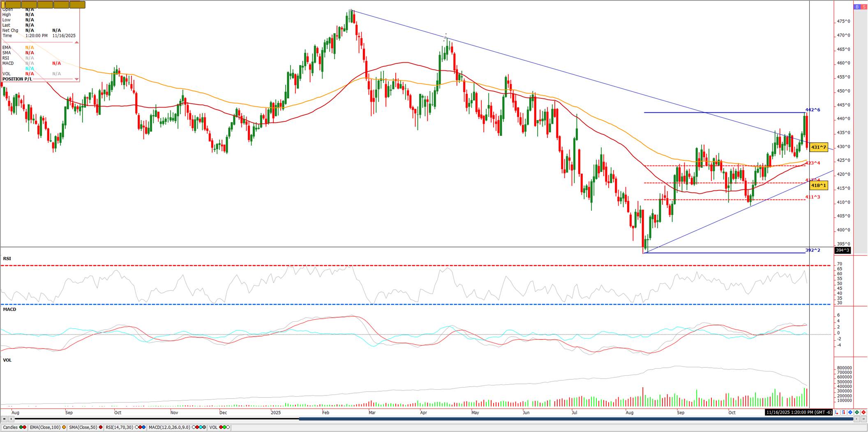Pick the blue RSI color dot

pyautogui.click(x=143, y=427)
